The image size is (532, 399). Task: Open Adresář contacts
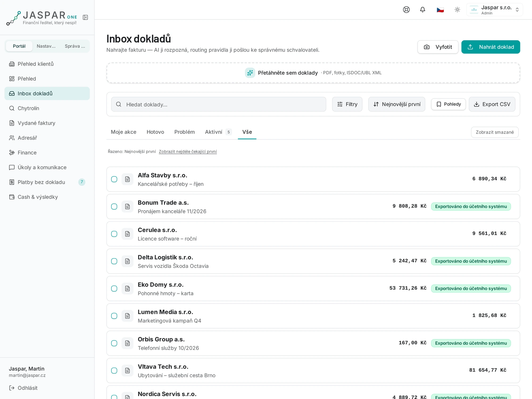[47, 138]
